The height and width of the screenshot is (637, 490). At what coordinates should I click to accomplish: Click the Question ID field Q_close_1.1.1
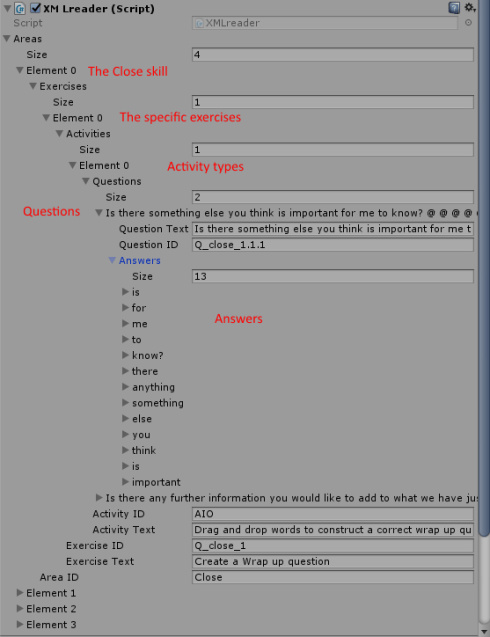point(332,245)
